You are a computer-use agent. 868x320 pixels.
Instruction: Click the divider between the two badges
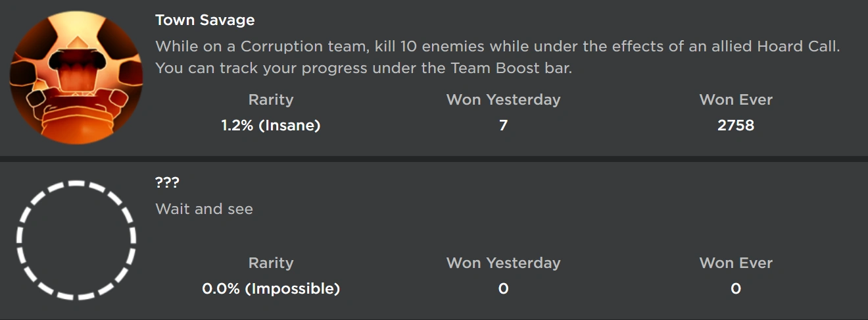434,159
